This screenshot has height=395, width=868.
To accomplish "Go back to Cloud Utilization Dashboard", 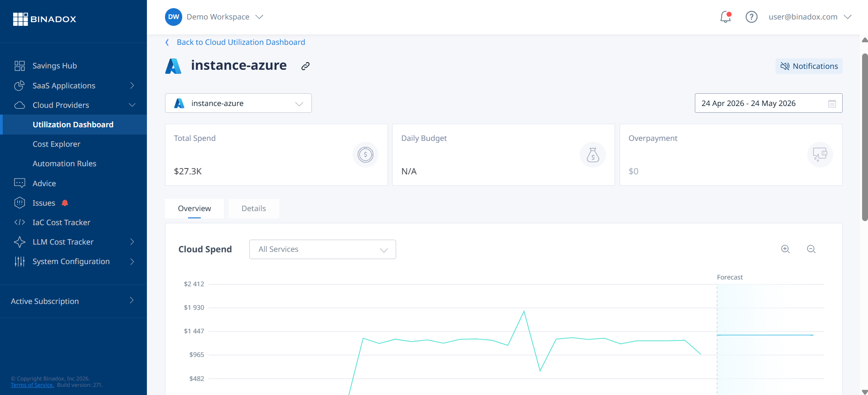I will pyautogui.click(x=241, y=42).
